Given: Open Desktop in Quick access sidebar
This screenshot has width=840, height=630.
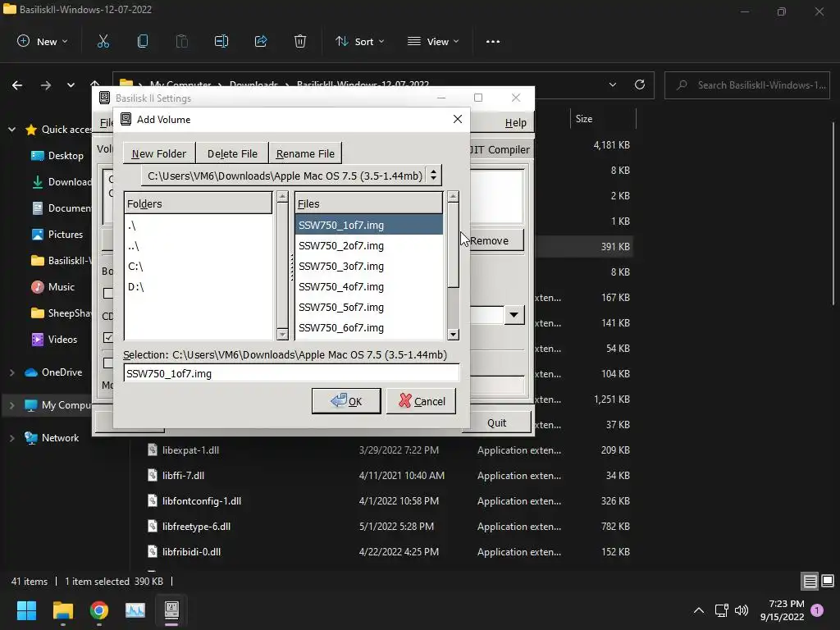Looking at the screenshot, I should point(57,155).
